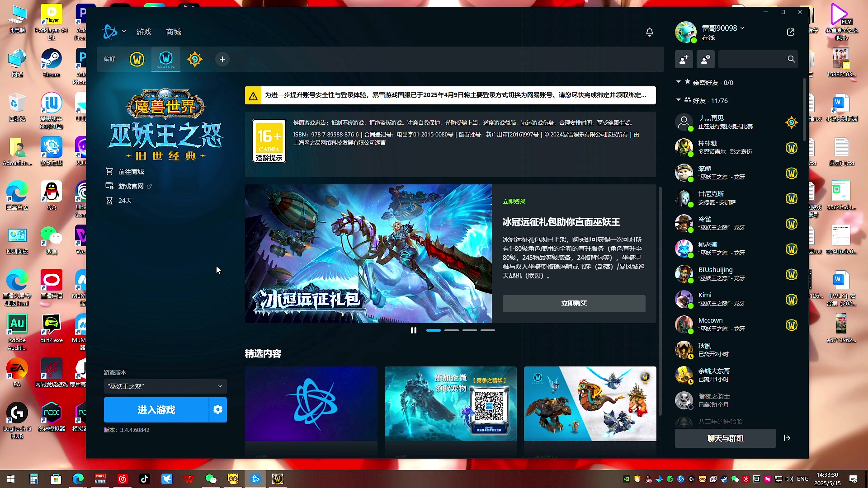Open the Windows Start button
This screenshot has height=488, width=868.
point(11,479)
